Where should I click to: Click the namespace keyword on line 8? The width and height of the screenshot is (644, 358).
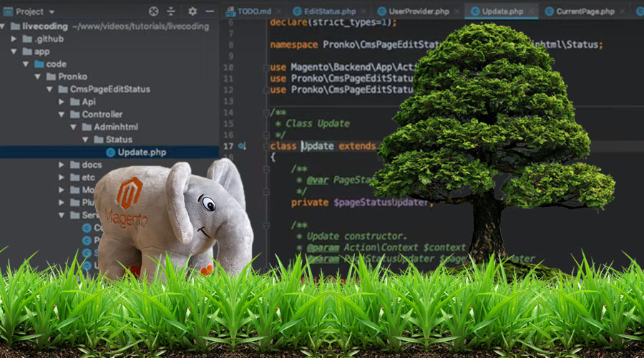click(293, 45)
